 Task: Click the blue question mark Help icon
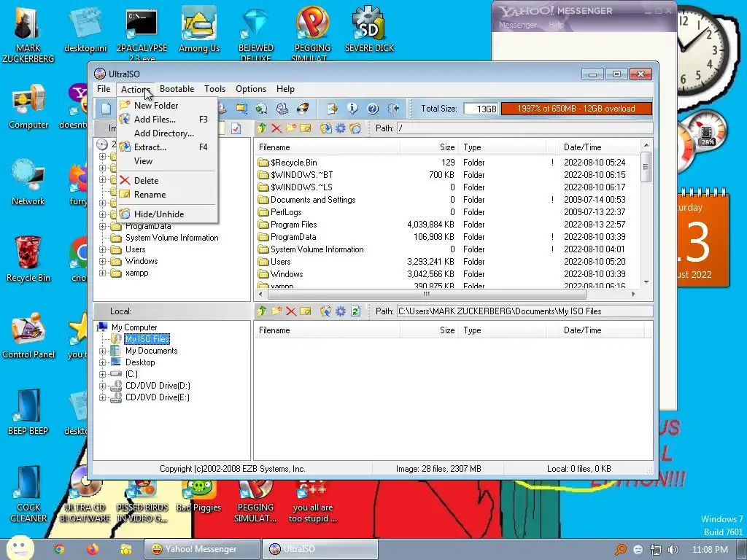click(373, 109)
